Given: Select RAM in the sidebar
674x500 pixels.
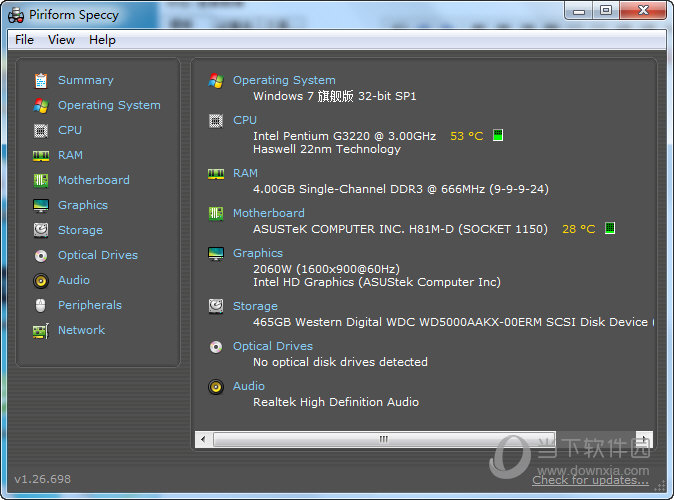Looking at the screenshot, I should pos(70,155).
